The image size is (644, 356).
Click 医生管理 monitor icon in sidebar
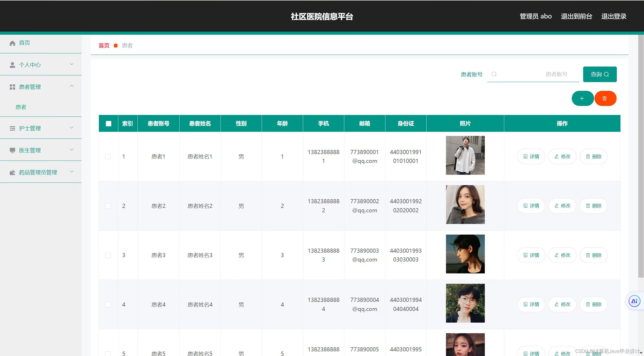pyautogui.click(x=12, y=150)
